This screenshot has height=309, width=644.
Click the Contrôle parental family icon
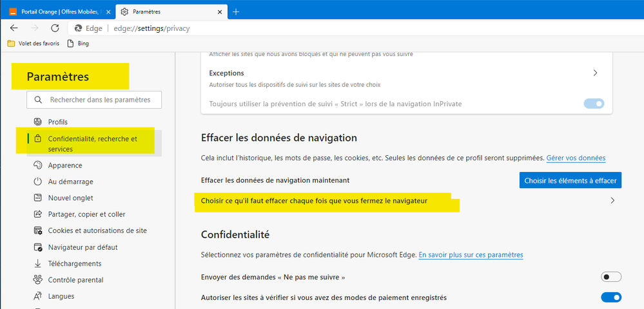pos(38,280)
